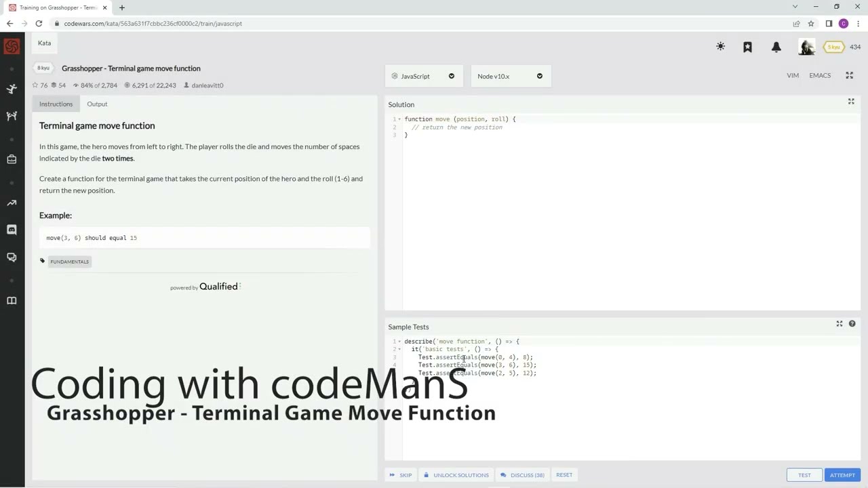Click the Codewars logo in sidebar
Screen dimensions: 868x488
tap(12, 47)
